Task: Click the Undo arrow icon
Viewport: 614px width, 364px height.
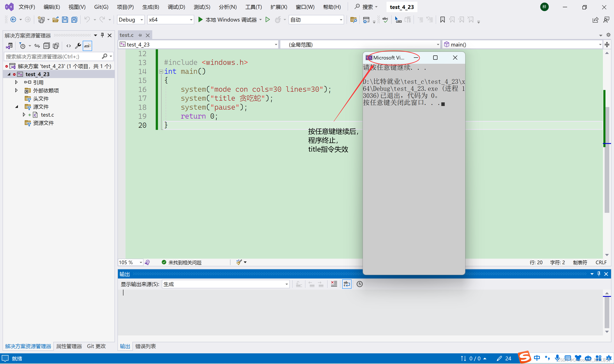Action: point(87,20)
